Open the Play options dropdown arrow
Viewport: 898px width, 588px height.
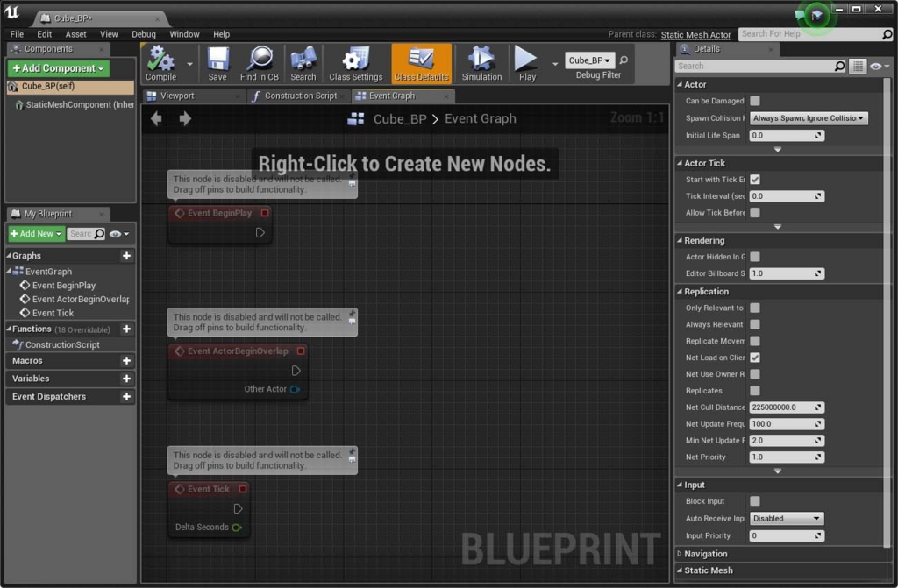[555, 64]
